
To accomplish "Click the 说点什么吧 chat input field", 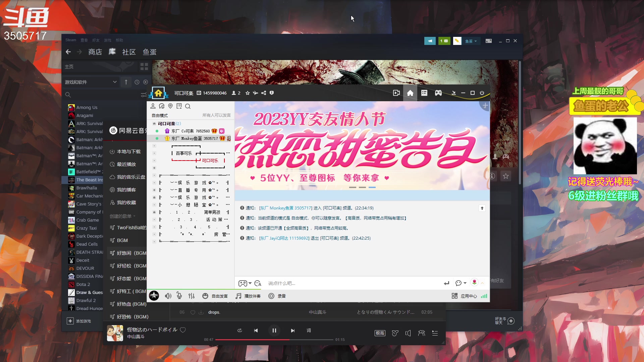I will pos(335,283).
